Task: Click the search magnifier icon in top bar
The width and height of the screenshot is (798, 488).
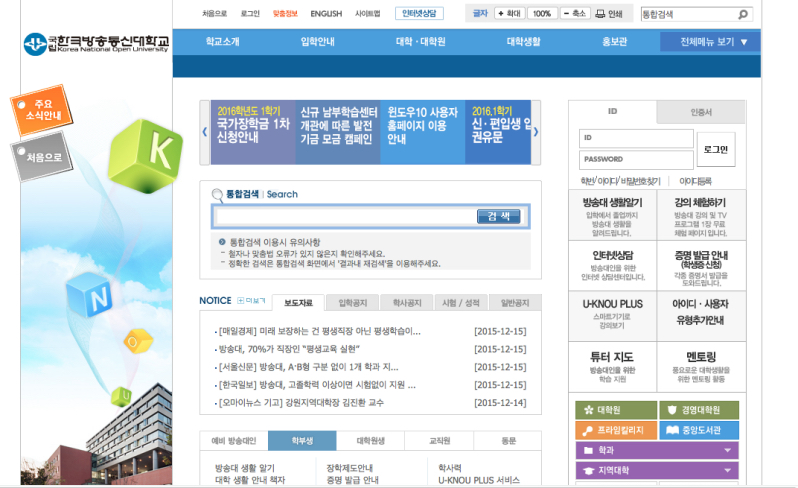Action: click(x=743, y=14)
